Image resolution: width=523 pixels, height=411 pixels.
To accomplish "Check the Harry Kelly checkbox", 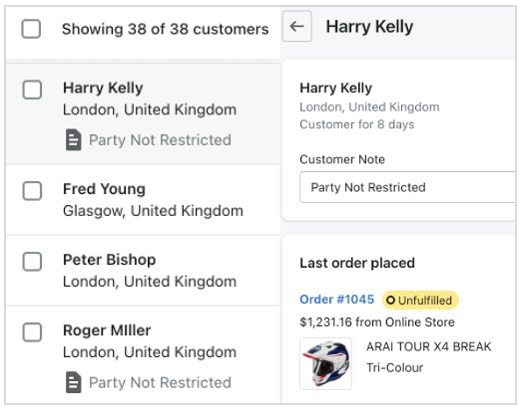I will point(32,90).
